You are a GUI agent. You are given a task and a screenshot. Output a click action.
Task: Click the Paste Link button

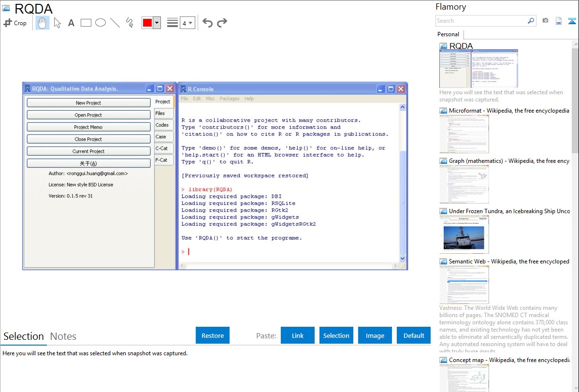(x=298, y=335)
